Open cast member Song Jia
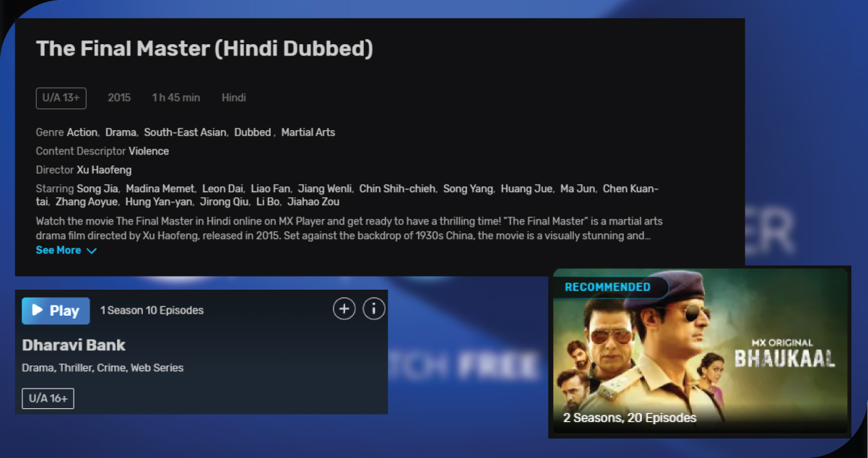 tap(97, 189)
